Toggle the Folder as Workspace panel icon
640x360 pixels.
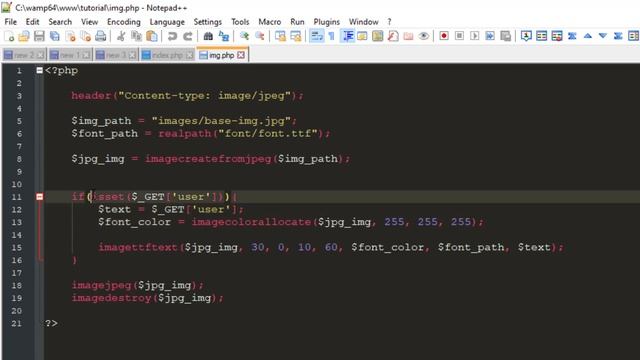(408, 36)
